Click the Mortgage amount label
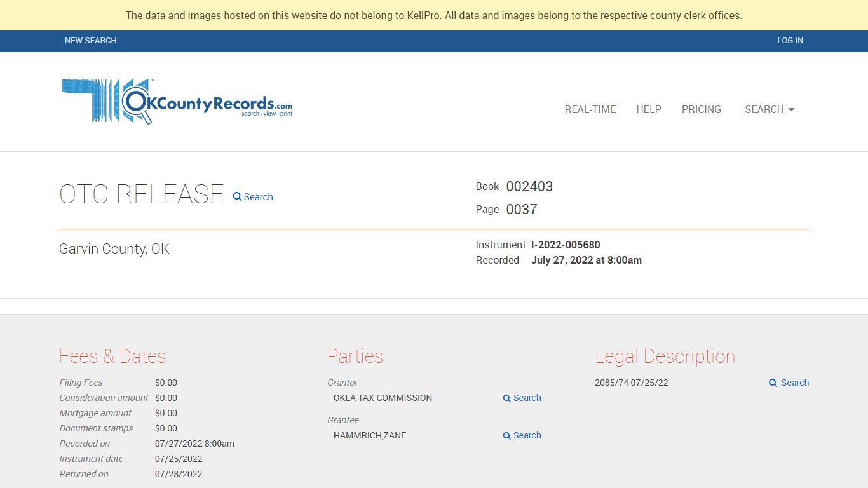The height and width of the screenshot is (488, 868). pos(95,413)
